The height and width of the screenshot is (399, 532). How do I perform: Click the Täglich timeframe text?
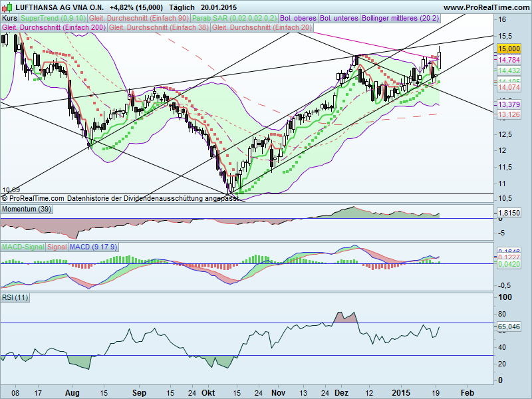pyautogui.click(x=182, y=7)
